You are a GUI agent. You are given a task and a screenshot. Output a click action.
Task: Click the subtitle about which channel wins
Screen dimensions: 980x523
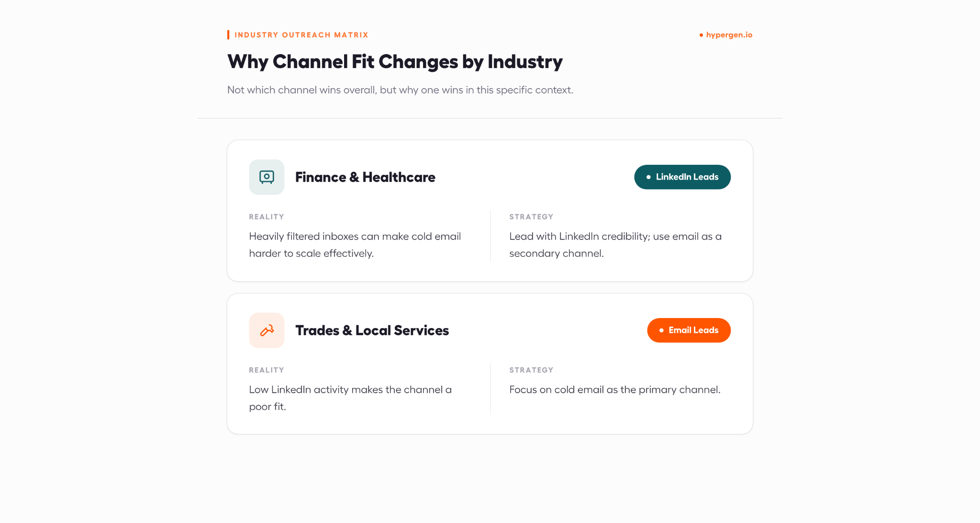point(400,90)
